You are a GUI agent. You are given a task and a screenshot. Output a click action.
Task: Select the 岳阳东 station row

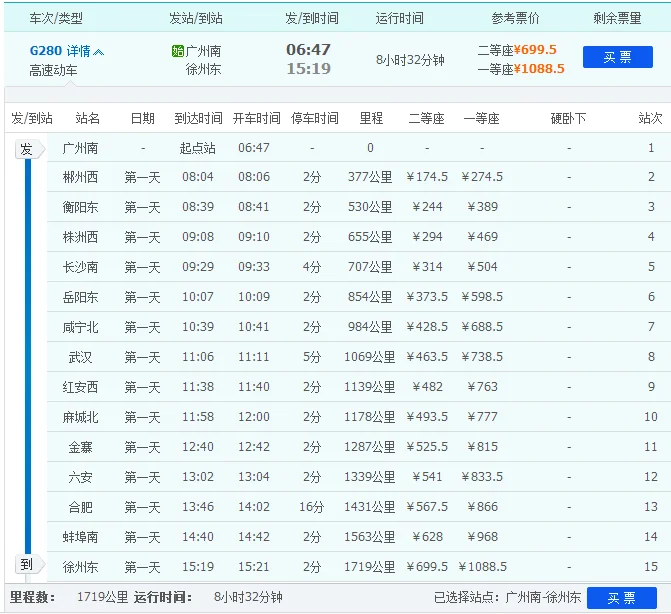[x=359, y=297]
